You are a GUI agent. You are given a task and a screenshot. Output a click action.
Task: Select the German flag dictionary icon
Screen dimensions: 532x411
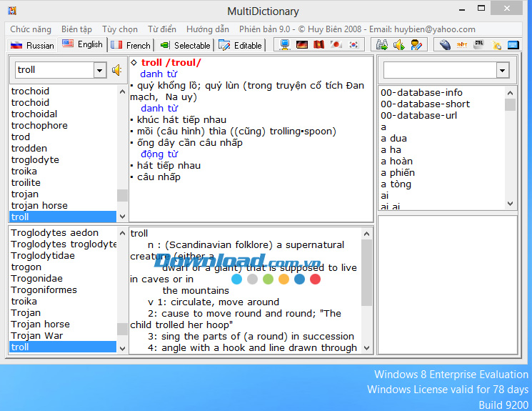click(x=301, y=45)
